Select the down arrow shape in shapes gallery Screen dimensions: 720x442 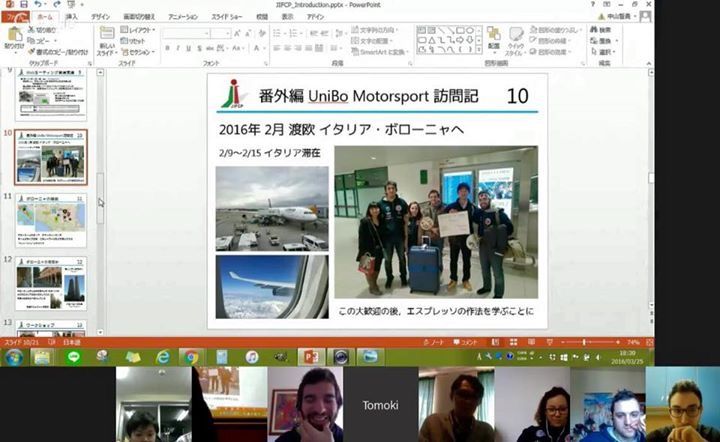click(x=469, y=40)
